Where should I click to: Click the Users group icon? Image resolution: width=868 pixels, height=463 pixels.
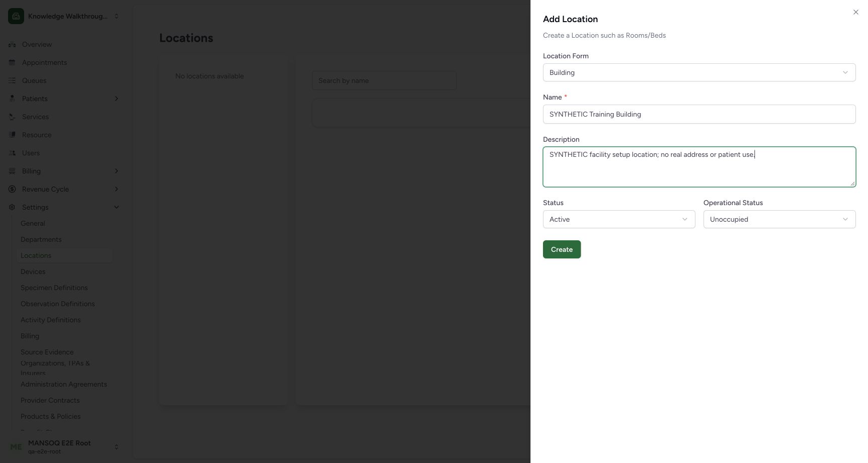pyautogui.click(x=12, y=153)
